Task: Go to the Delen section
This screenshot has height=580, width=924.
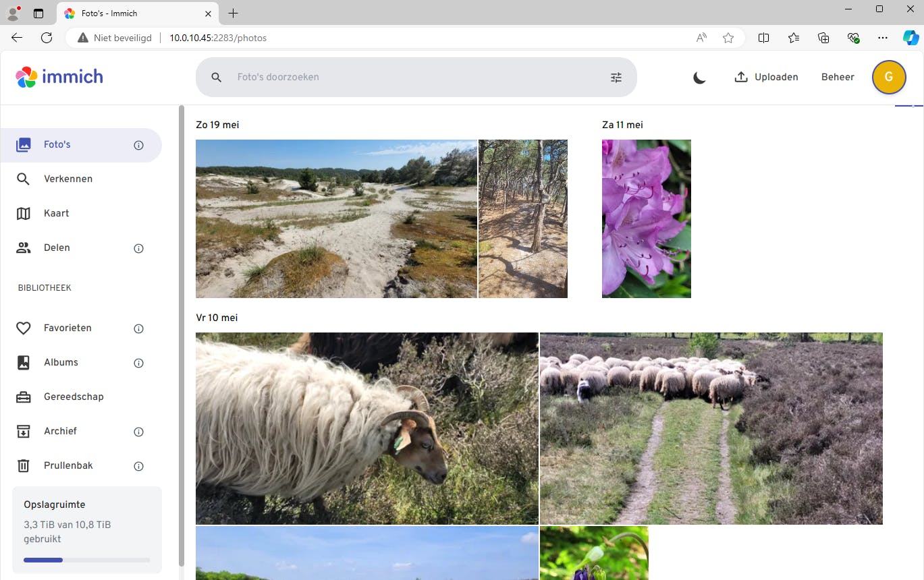Action: pos(57,248)
